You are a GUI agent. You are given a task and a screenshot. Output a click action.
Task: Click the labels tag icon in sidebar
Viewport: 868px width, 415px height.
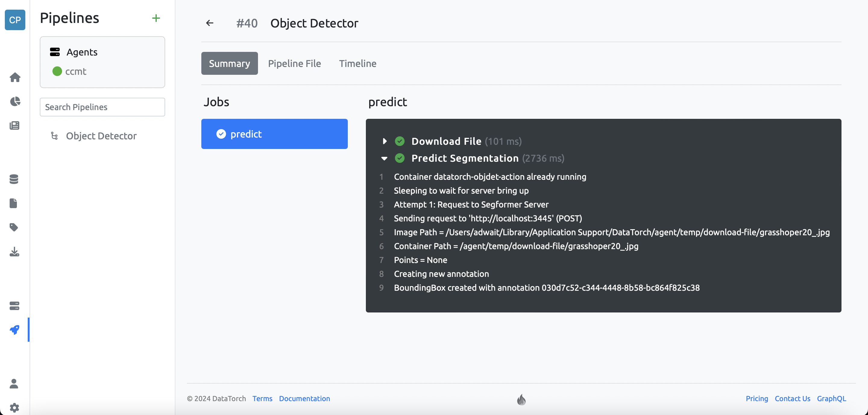pos(14,227)
